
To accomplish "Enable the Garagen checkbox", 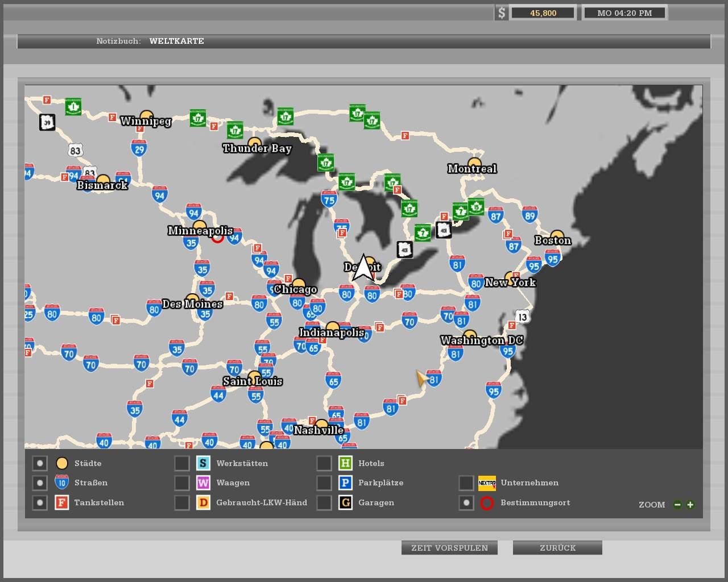I will click(324, 503).
